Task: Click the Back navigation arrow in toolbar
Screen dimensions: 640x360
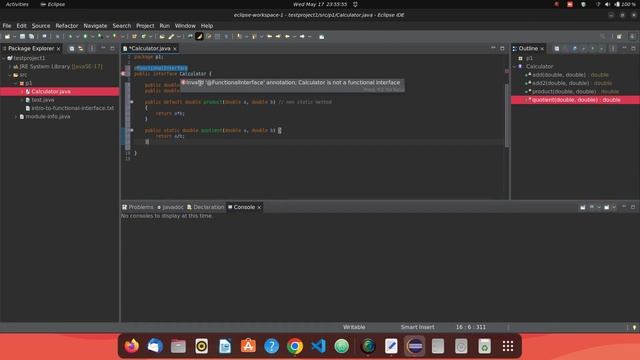Action: (x=287, y=37)
